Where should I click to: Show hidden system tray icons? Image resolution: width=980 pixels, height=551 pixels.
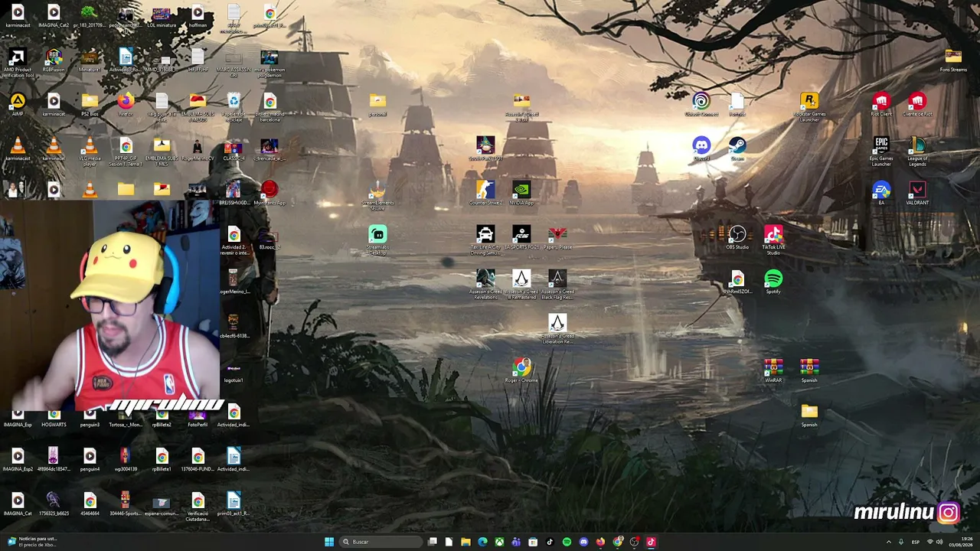tap(889, 542)
